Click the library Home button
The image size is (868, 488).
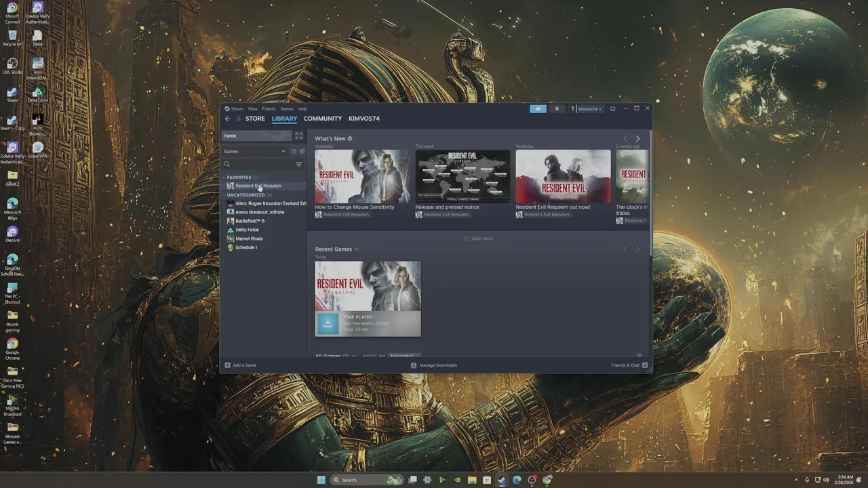pos(257,136)
